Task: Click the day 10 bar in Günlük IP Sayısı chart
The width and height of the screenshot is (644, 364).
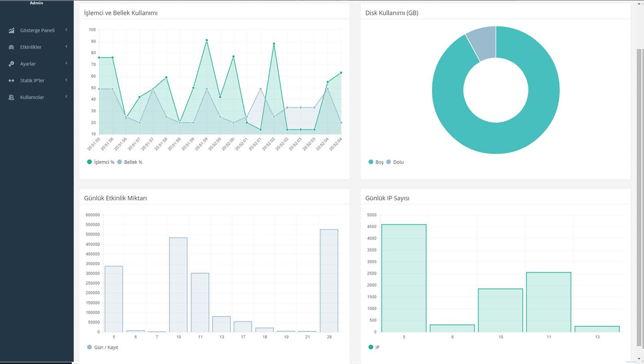Action: (501, 310)
